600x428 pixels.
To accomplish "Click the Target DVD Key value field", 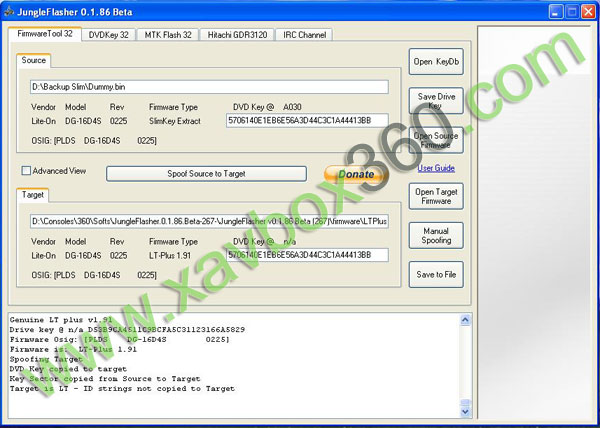I will click(x=307, y=255).
